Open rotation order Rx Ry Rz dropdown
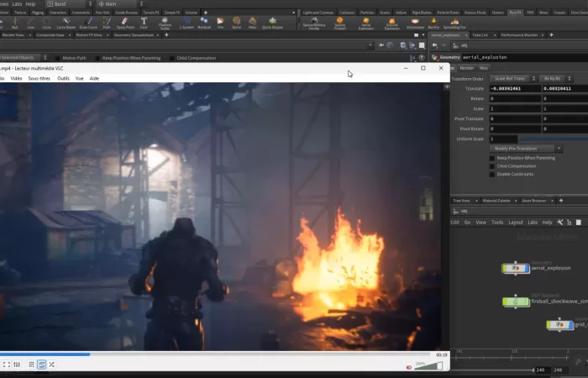 [556, 78]
